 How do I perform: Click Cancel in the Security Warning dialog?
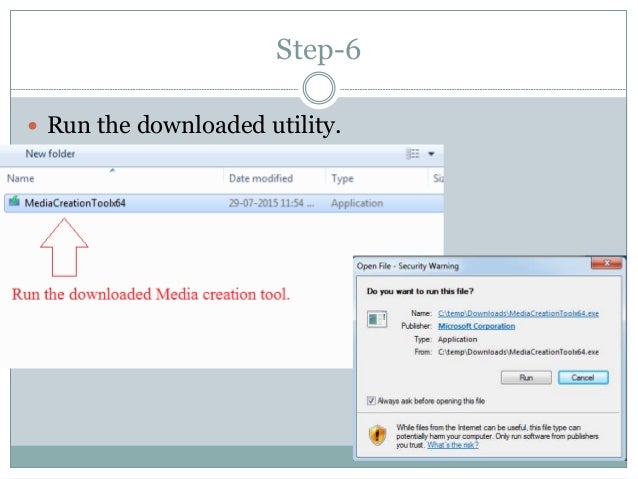coord(583,378)
